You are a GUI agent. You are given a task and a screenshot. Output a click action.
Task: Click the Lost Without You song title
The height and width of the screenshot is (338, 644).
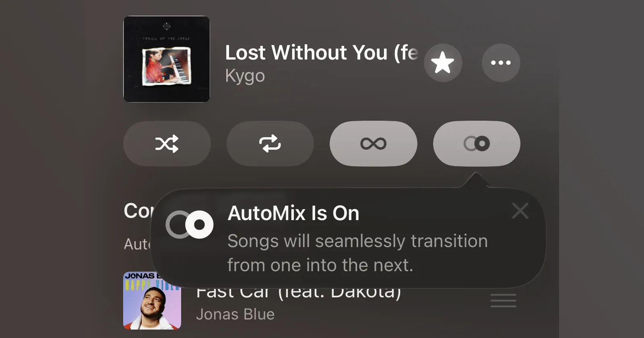[322, 53]
